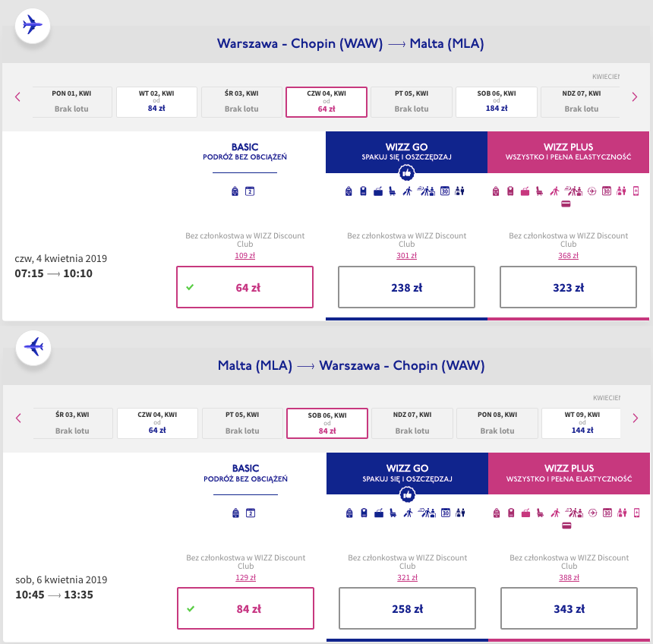Click outbound BASIC calendar icon
The image size is (653, 644).
click(250, 191)
